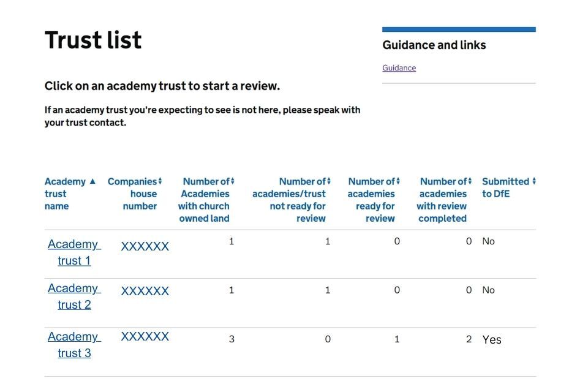Image resolution: width=588 pixels, height=392 pixels.
Task: Click sort icon for academies ready for review
Action: coord(398,181)
